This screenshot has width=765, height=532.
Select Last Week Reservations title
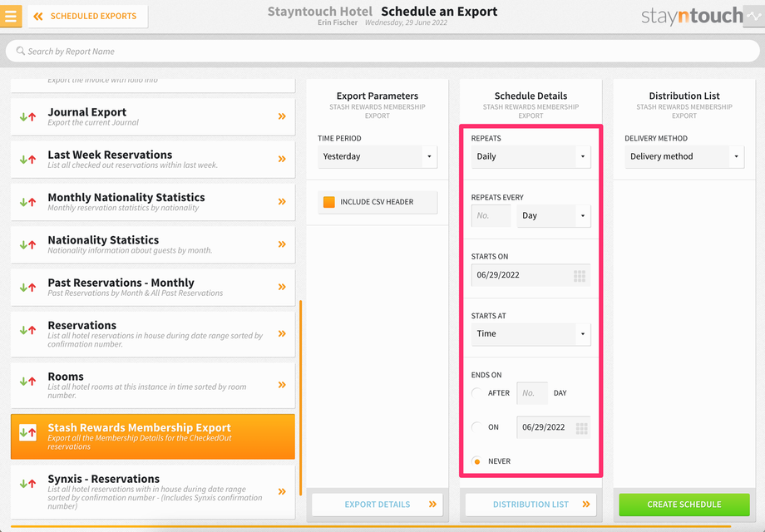pos(110,155)
